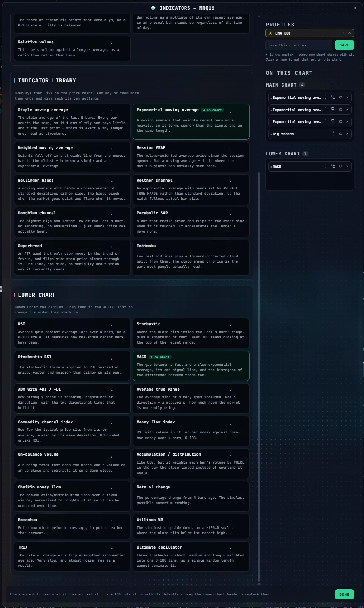Image resolution: width=364 pixels, height=608 pixels.
Task: Click drag handle of third Exponential moving average row
Action: (271, 121)
